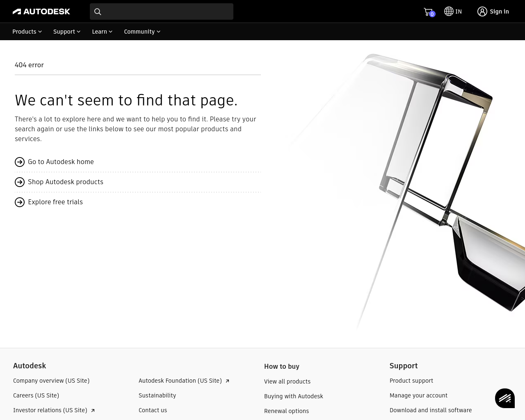Click the Autodesk footer heading

point(30,365)
